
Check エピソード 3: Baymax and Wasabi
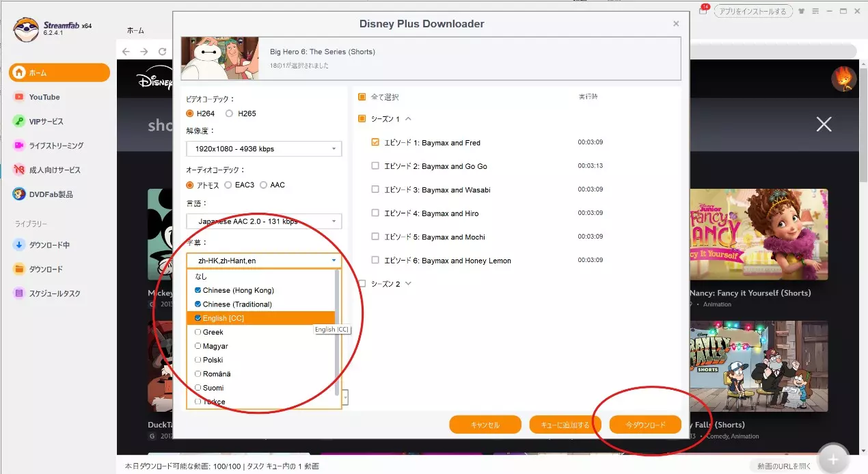[375, 189]
